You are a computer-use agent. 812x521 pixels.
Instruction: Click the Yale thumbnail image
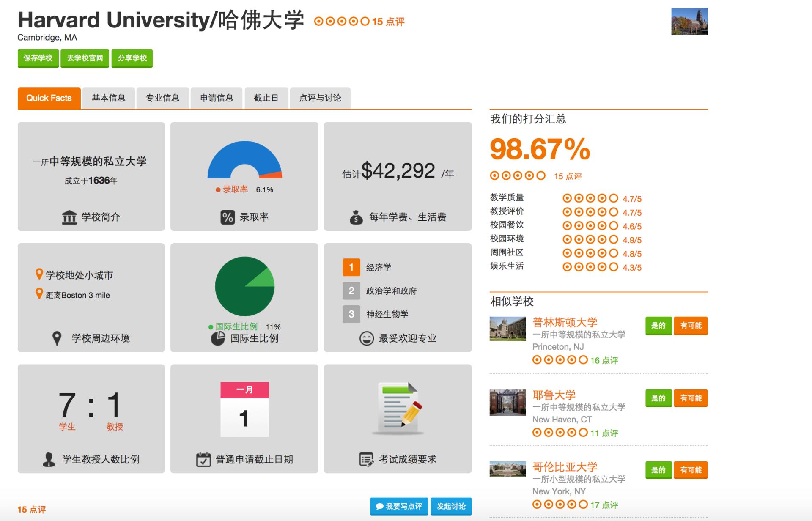pyautogui.click(x=507, y=403)
